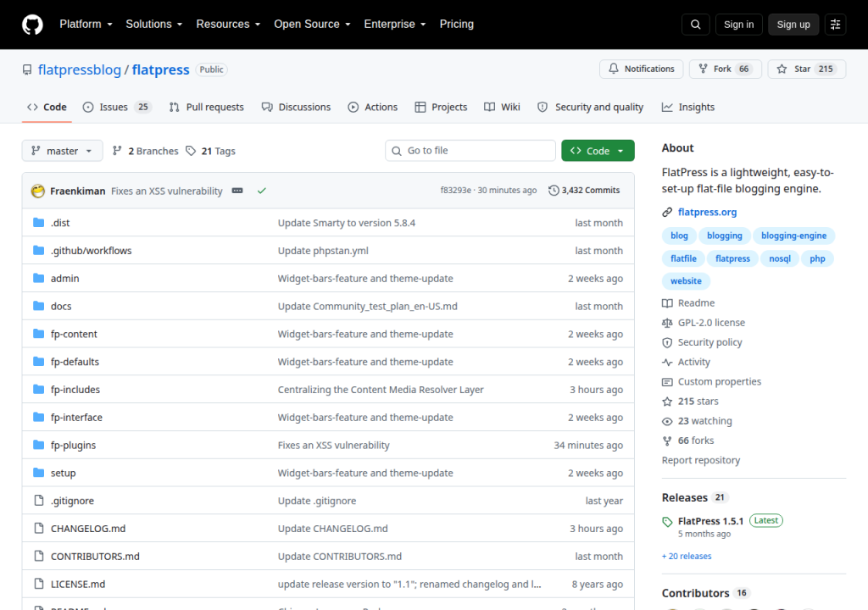Click Fraenkiman's avatar image

[37, 191]
